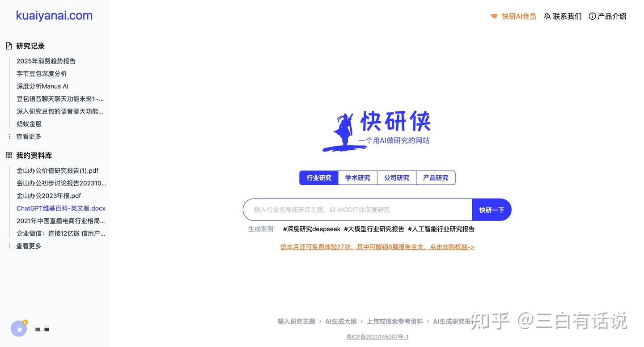644x347 pixels.
Task: Expand 查看更多 under 我的资料库
Action: click(29, 246)
